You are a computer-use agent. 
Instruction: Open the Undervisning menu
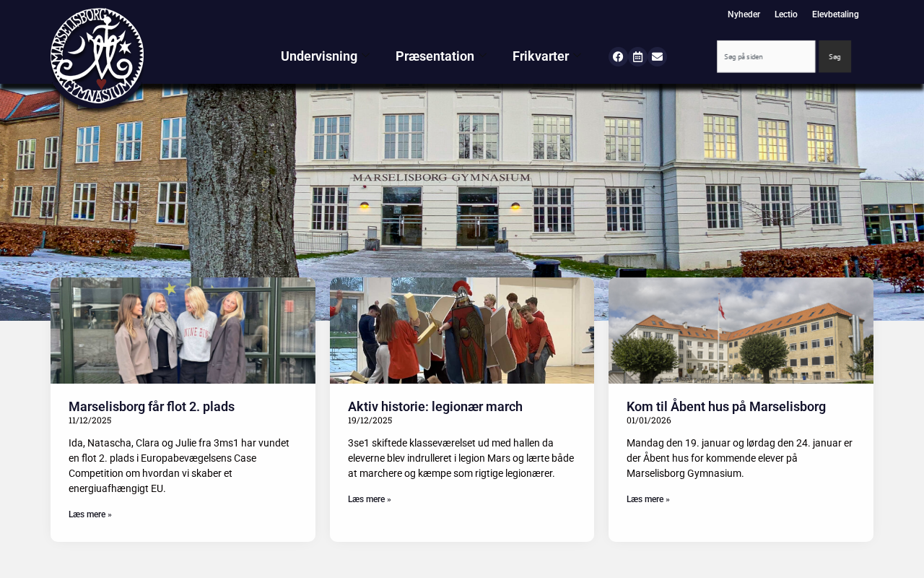[319, 56]
